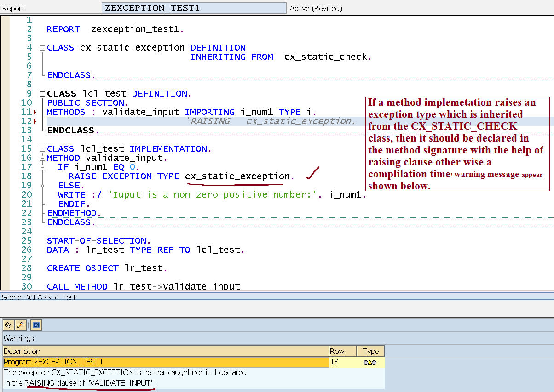Click row number 18 cell in warnings
This screenshot has width=554, height=392.
tap(343, 362)
